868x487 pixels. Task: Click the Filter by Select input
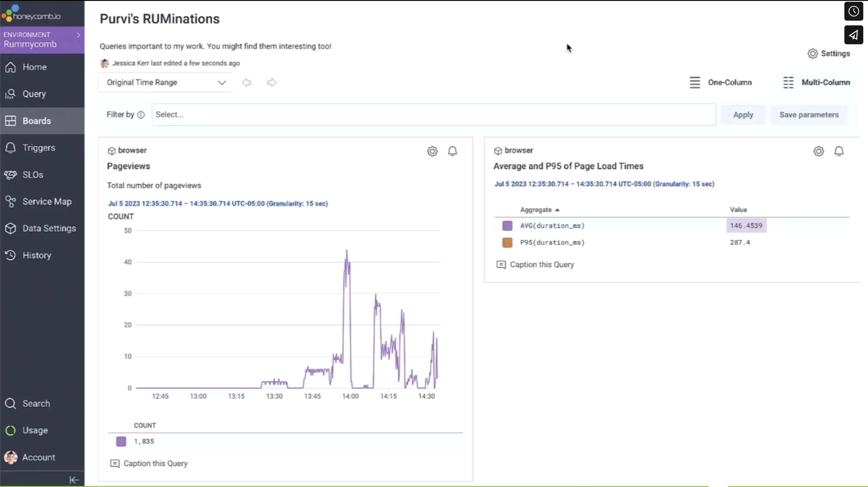point(303,115)
